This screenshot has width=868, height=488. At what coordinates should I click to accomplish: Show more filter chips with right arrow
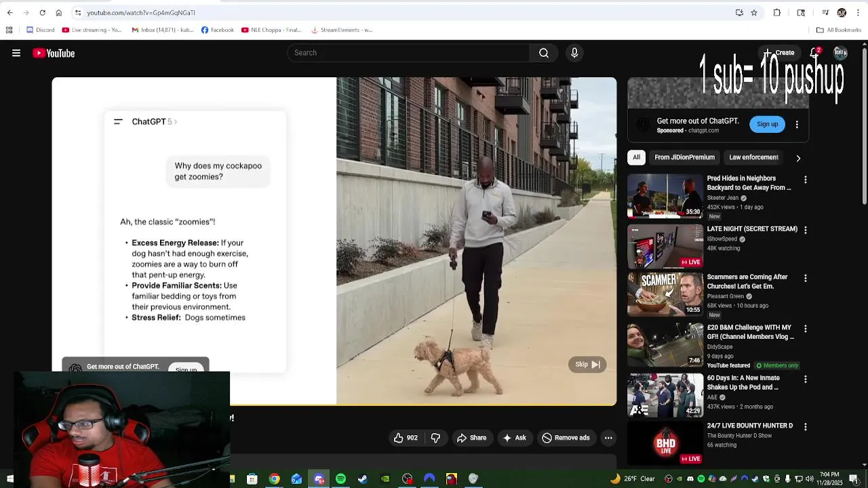point(798,158)
